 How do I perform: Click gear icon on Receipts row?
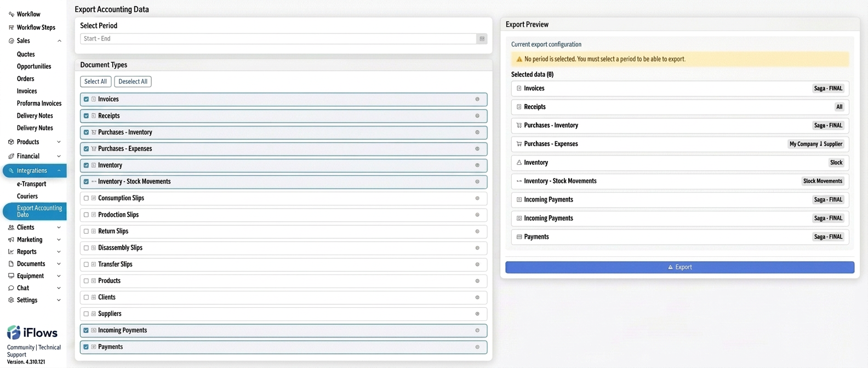click(477, 116)
